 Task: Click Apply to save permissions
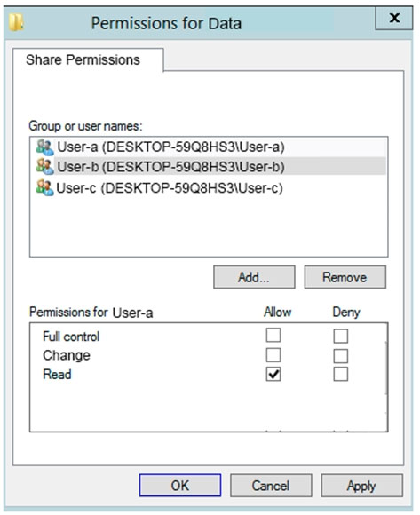click(x=361, y=486)
